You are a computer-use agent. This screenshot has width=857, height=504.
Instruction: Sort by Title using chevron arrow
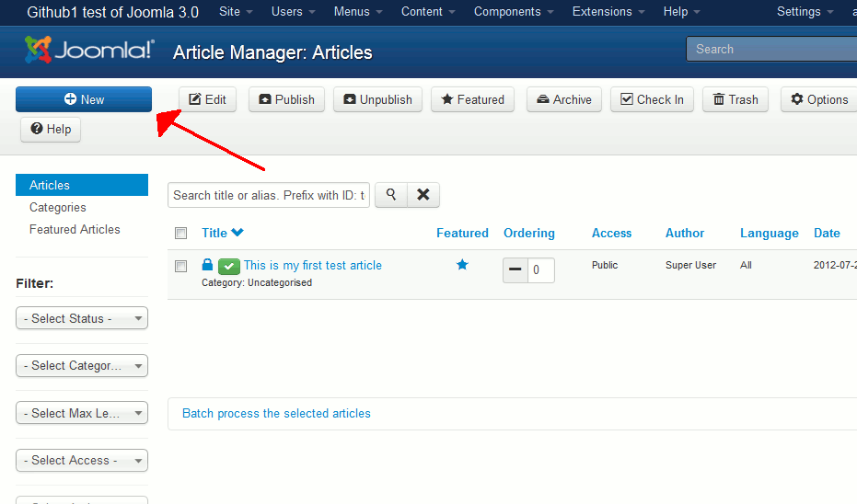237,232
